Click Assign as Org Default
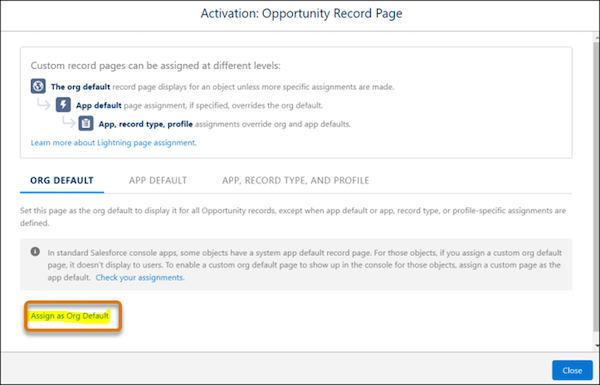Viewport: 600px width, 385px height. click(70, 316)
